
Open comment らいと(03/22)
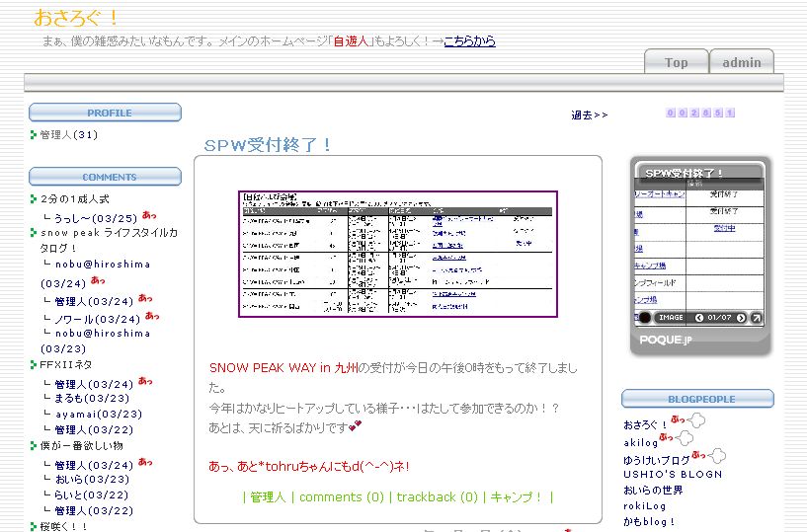pos(92,494)
